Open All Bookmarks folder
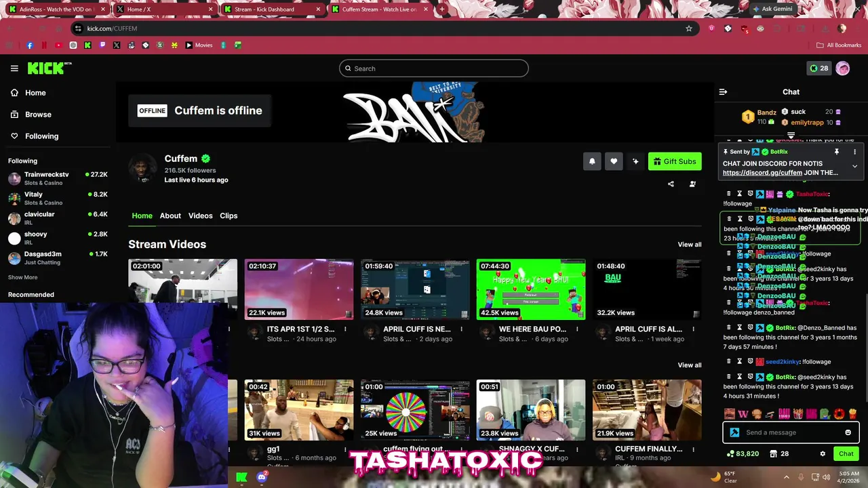The height and width of the screenshot is (488, 868). pyautogui.click(x=839, y=45)
